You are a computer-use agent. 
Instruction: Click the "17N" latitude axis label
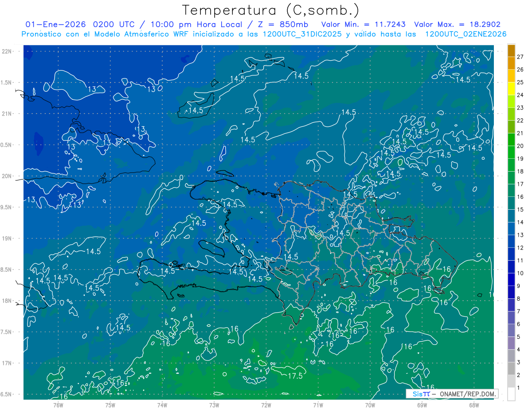point(8,363)
